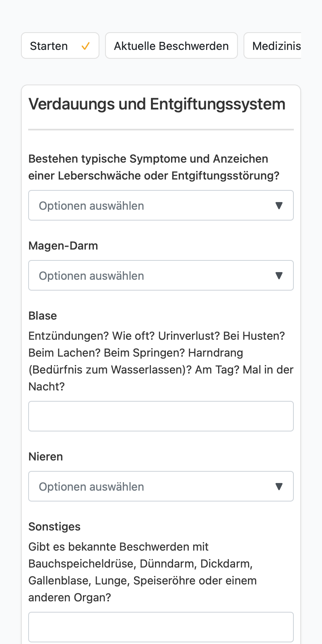The image size is (322, 644).
Task: Click the Blase field label
Action: click(x=43, y=316)
